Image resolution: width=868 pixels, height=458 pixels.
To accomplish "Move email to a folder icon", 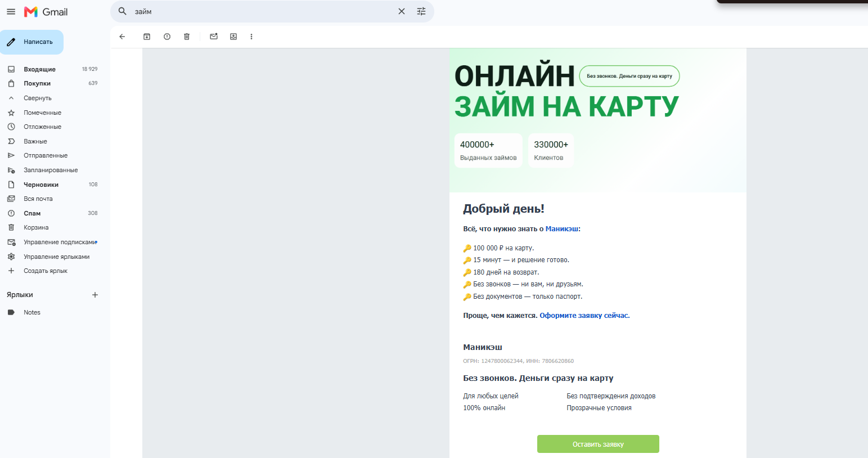I will coord(233,37).
